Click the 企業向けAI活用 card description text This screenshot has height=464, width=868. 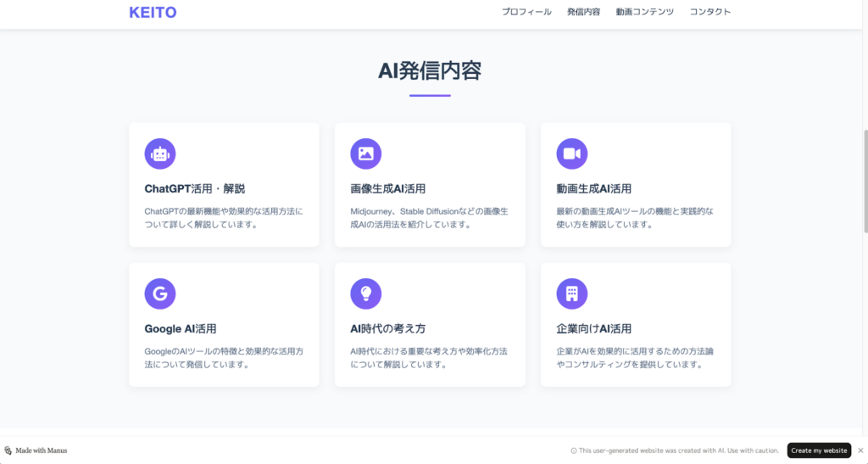(634, 358)
